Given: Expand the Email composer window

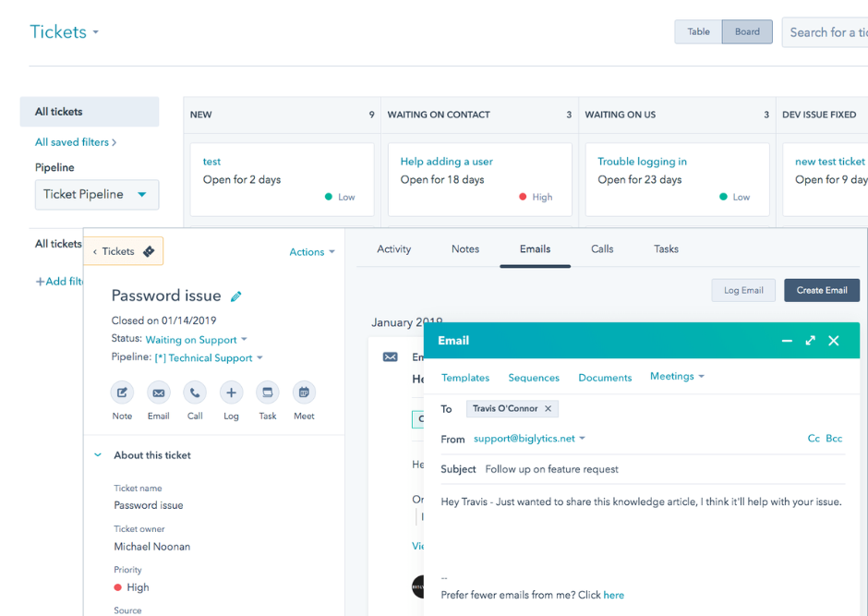Looking at the screenshot, I should click(810, 341).
